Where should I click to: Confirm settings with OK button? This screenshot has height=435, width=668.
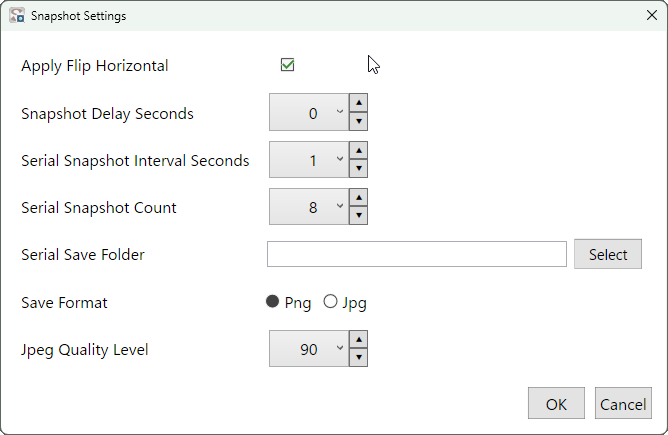tap(556, 403)
